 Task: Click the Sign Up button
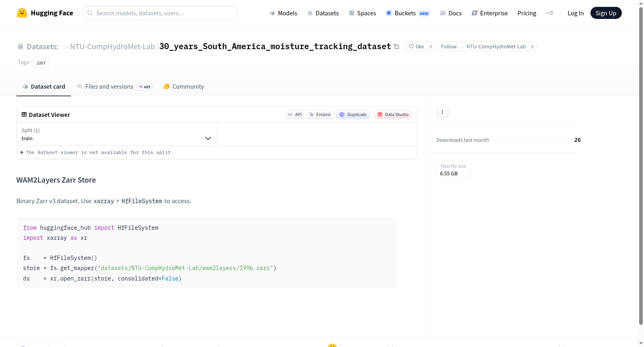point(606,13)
